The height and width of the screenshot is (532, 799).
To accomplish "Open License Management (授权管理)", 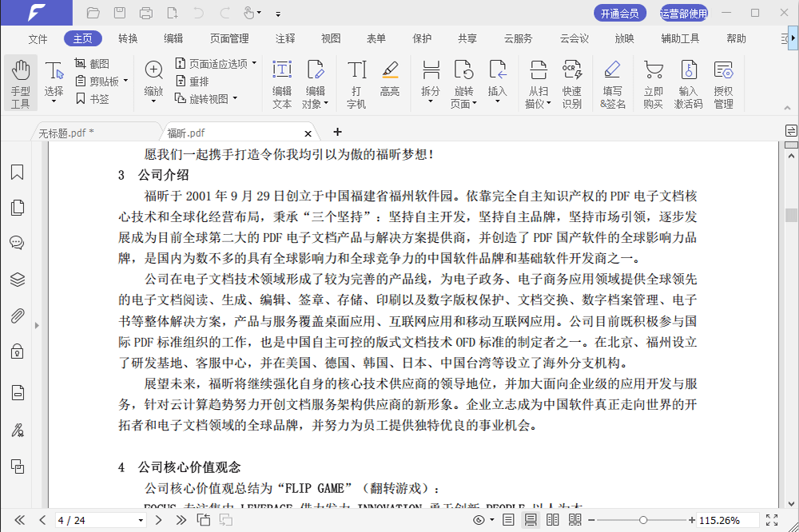I will [723, 84].
